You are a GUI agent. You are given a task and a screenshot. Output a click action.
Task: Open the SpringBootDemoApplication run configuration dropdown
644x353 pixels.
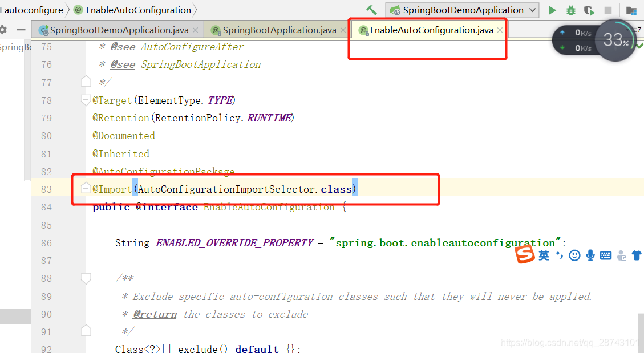[x=532, y=10]
